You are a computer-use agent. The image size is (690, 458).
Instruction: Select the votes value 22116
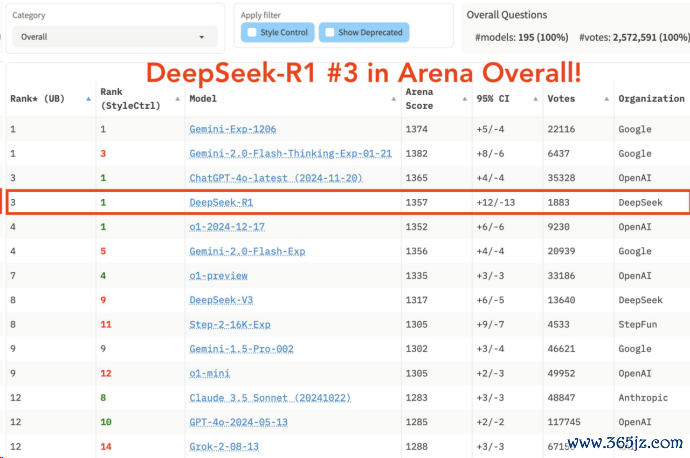[x=561, y=129]
